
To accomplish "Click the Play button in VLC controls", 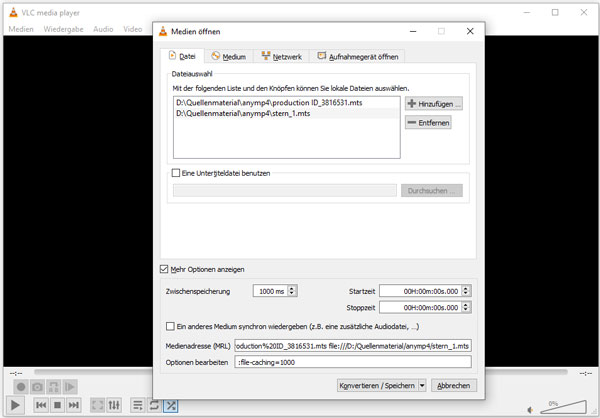I will click(x=15, y=405).
